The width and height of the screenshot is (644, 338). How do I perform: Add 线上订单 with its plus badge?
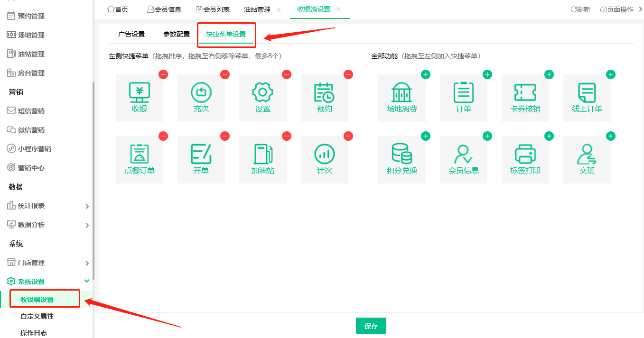(610, 74)
